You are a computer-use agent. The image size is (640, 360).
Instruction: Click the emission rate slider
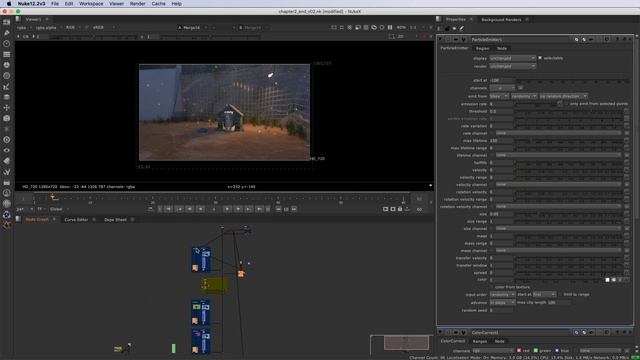click(536, 104)
